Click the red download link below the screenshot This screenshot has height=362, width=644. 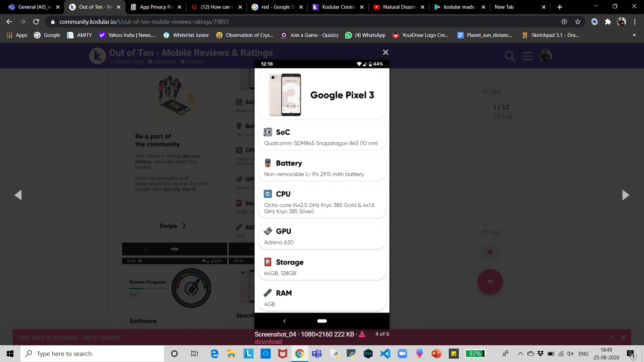pyautogui.click(x=268, y=341)
